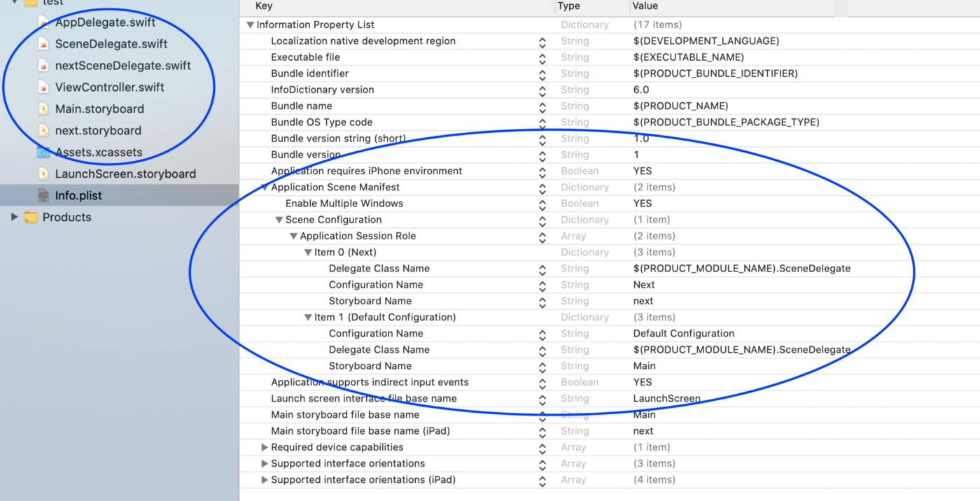This screenshot has width=980, height=501.
Task: Click YES value for Enable Multiple Windows
Action: click(x=643, y=204)
